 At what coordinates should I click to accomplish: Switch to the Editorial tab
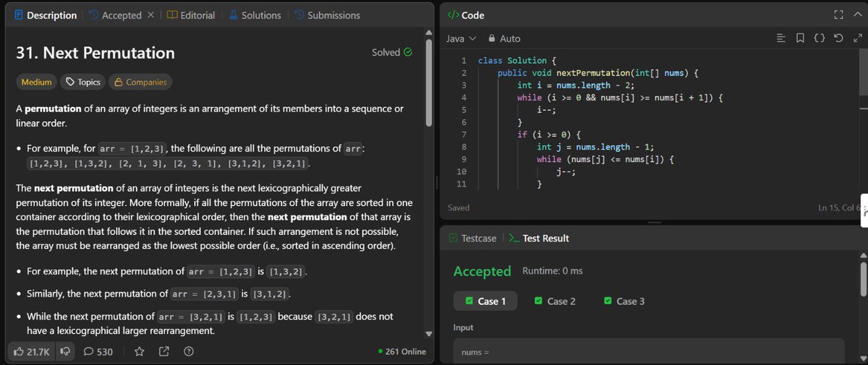[191, 15]
